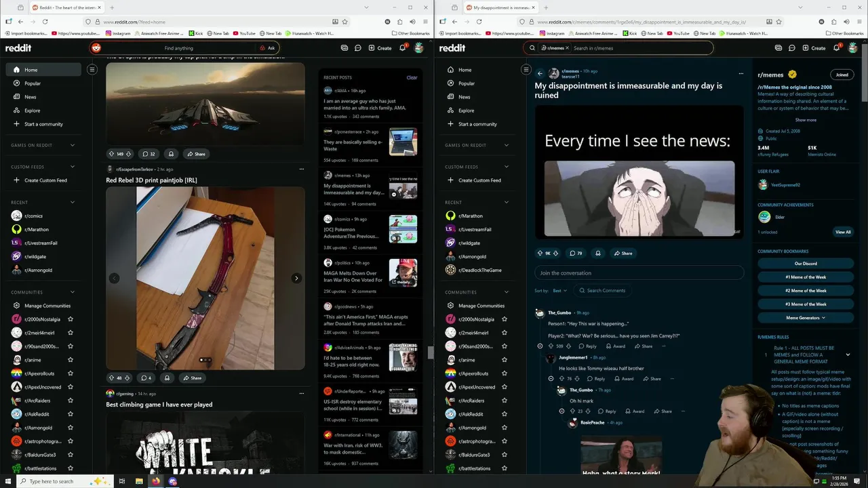Open Our Discord community bookmark

(806, 263)
